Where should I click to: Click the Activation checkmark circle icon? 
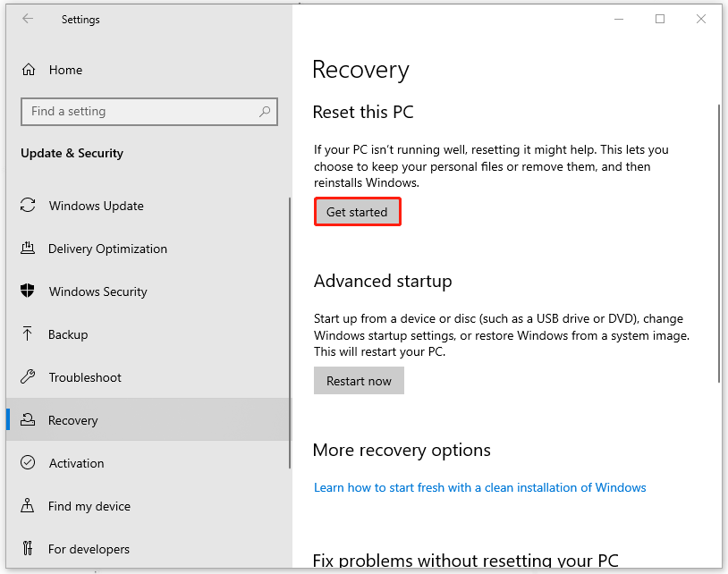click(28, 463)
